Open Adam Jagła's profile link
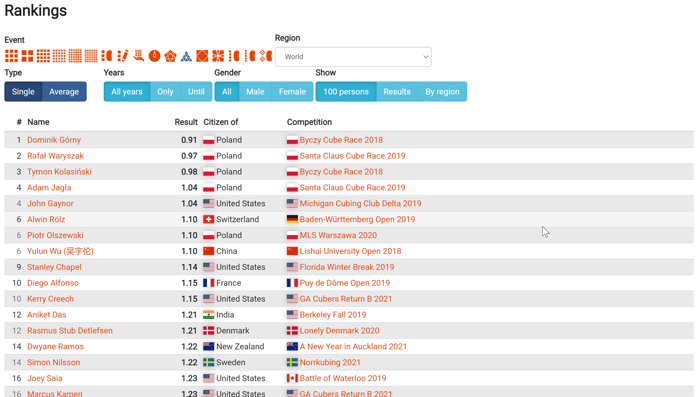Screen dimensions: 700x397 49,188
